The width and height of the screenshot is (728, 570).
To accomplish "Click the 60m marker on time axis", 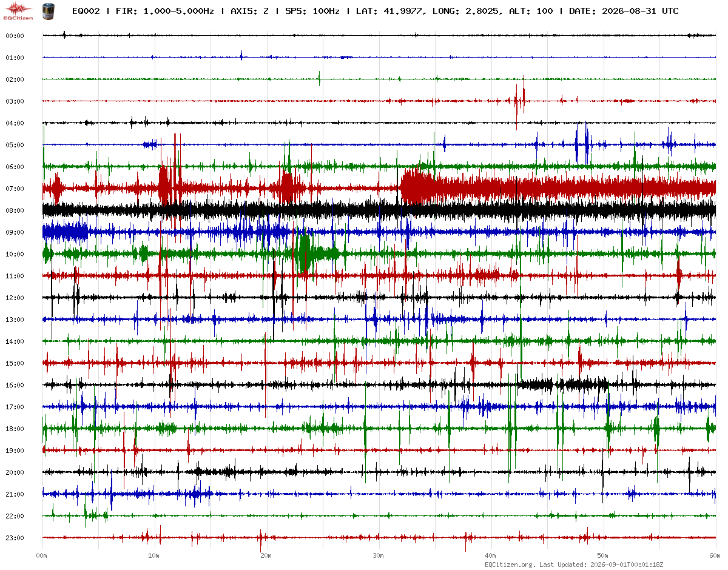I will click(x=715, y=555).
